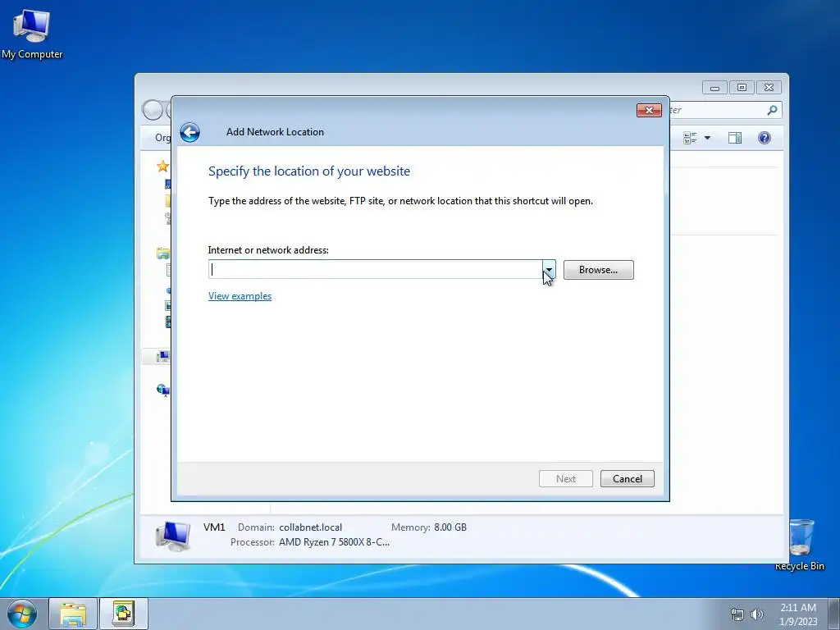This screenshot has height=630, width=840.
Task: Click the collabnet.local domain text
Action: tap(310, 527)
